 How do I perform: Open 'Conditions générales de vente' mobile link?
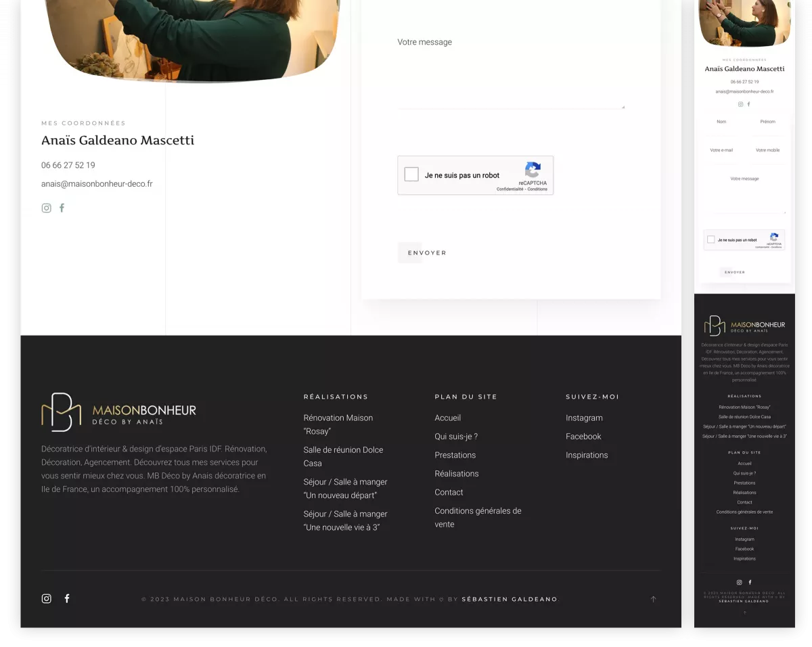744,512
